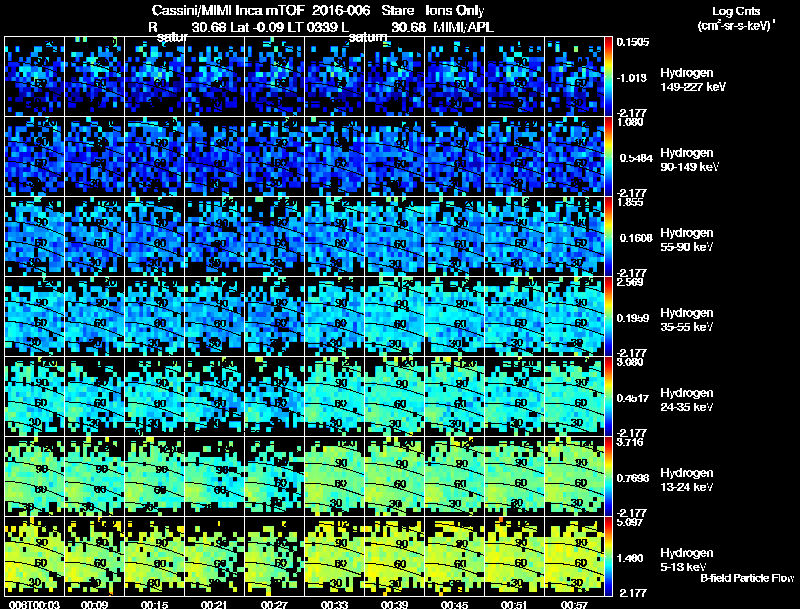
Task: Click the 'Log Cnts' units heading
Action: [x=736, y=11]
